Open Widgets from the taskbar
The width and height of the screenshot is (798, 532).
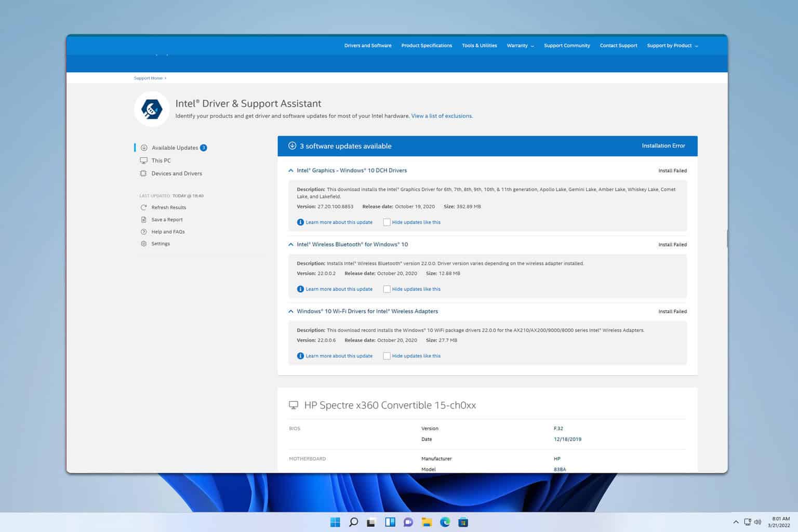click(390, 522)
